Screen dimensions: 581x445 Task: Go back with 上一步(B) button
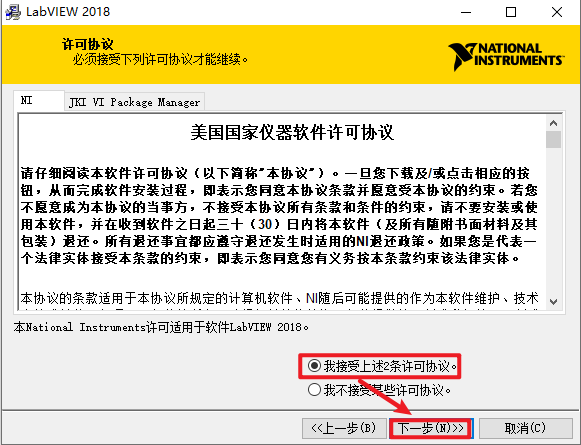coord(344,428)
